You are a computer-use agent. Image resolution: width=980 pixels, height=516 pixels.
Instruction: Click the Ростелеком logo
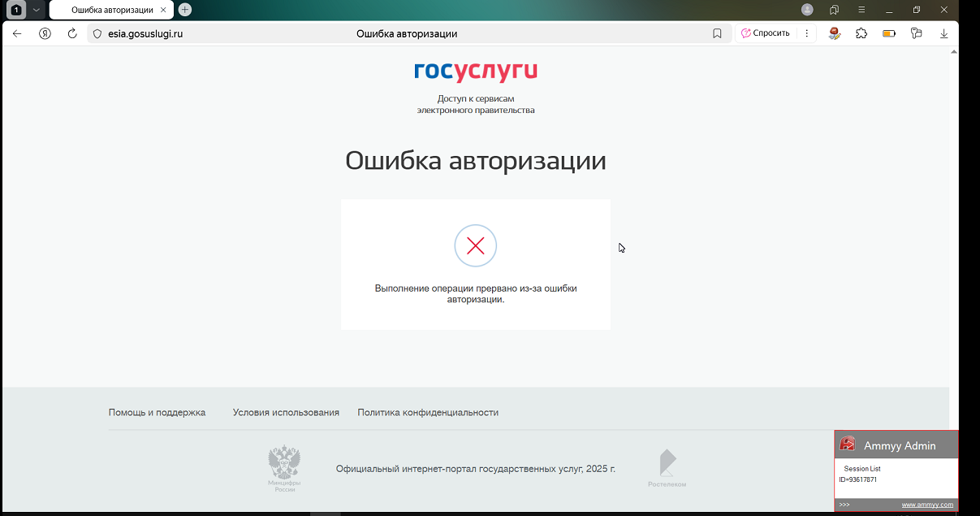pyautogui.click(x=667, y=468)
